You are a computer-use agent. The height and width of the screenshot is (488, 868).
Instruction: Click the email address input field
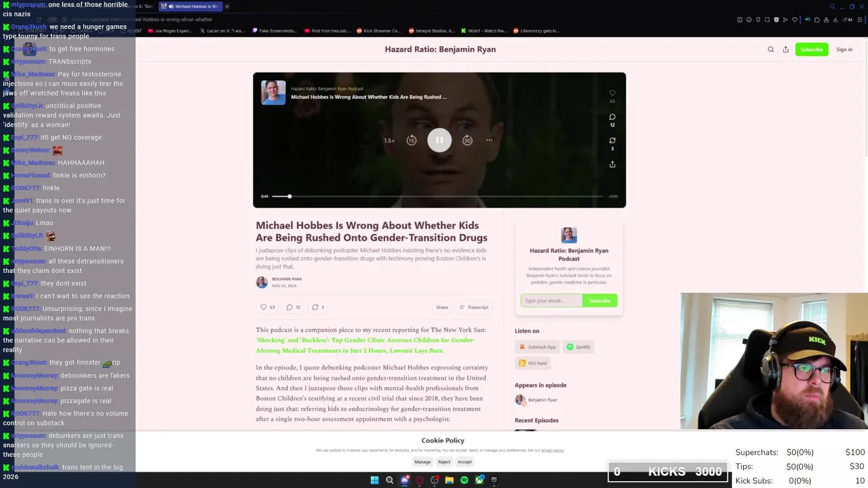coord(551,300)
